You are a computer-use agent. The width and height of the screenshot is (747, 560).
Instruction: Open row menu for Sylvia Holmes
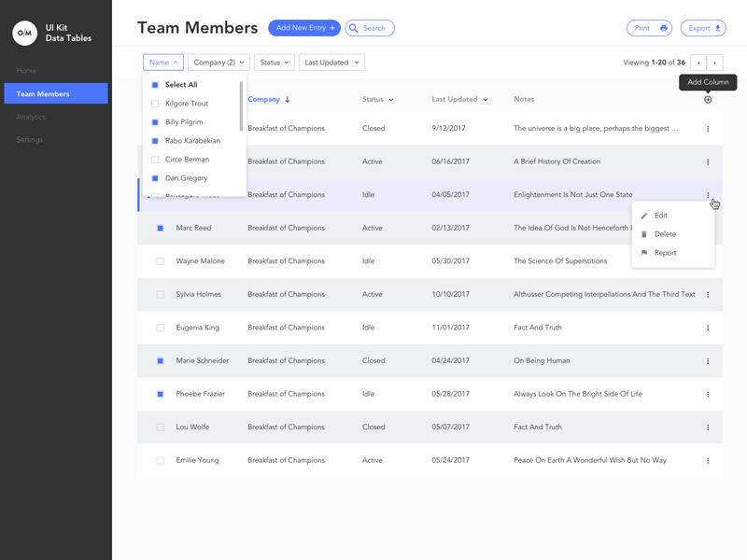coord(708,295)
